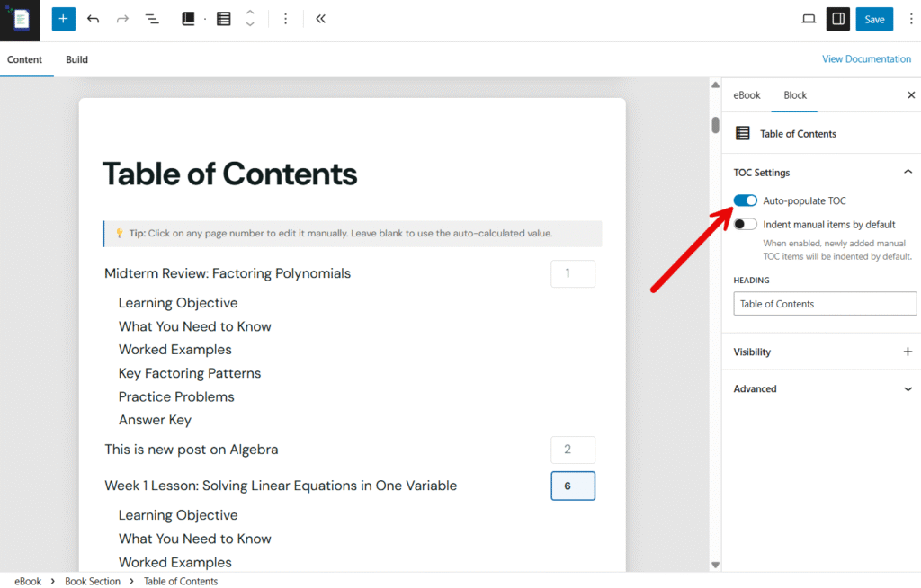Screen dimensions: 921x588
Task: Click the Redo arrow icon
Action: pyautogui.click(x=121, y=18)
